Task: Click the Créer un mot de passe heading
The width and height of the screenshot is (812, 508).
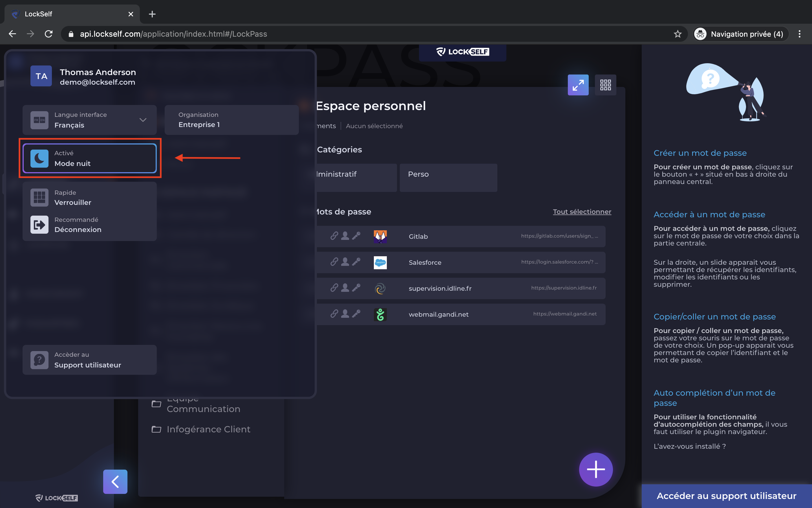Action: 700,153
